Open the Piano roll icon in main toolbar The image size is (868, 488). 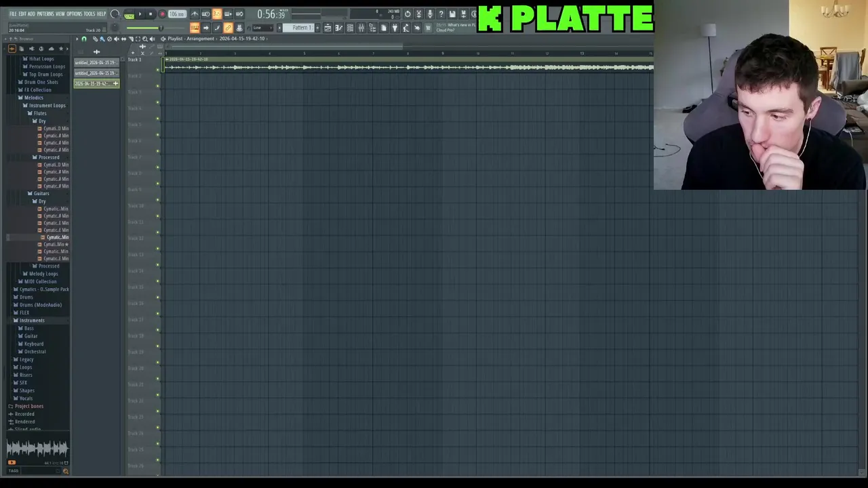tap(339, 28)
